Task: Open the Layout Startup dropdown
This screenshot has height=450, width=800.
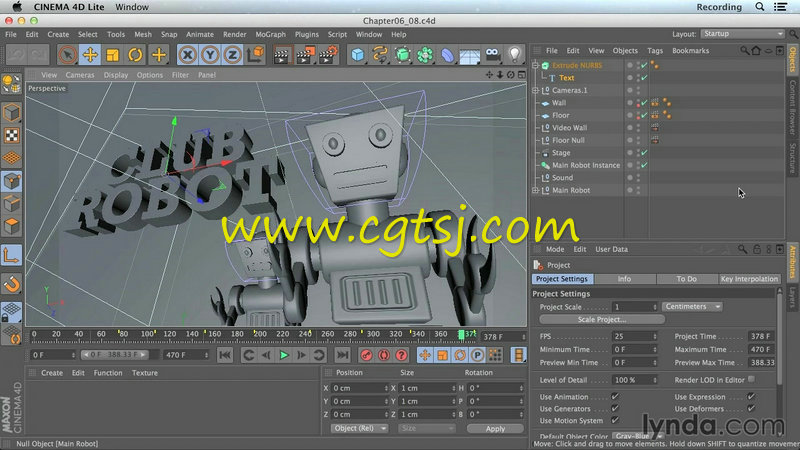Action: coord(742,34)
